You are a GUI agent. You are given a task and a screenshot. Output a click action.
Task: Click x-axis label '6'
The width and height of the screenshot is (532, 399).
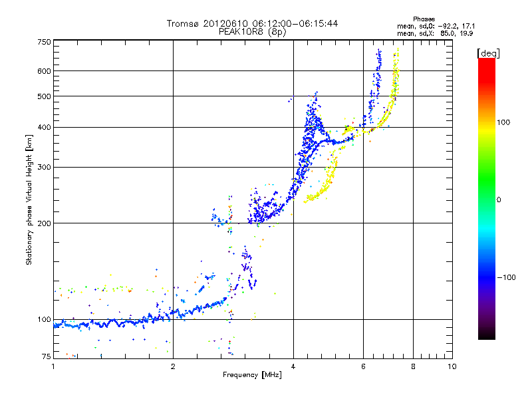click(x=363, y=367)
